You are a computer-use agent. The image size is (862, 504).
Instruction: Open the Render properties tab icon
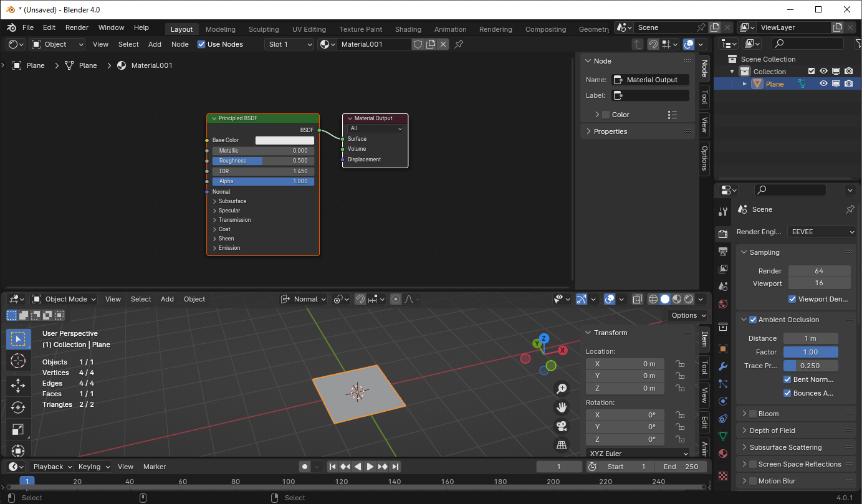(723, 234)
